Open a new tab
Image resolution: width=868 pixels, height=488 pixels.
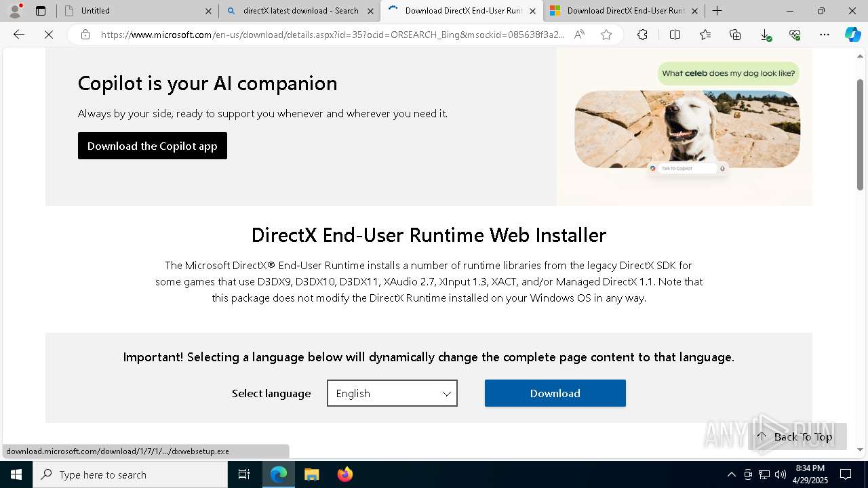[717, 11]
